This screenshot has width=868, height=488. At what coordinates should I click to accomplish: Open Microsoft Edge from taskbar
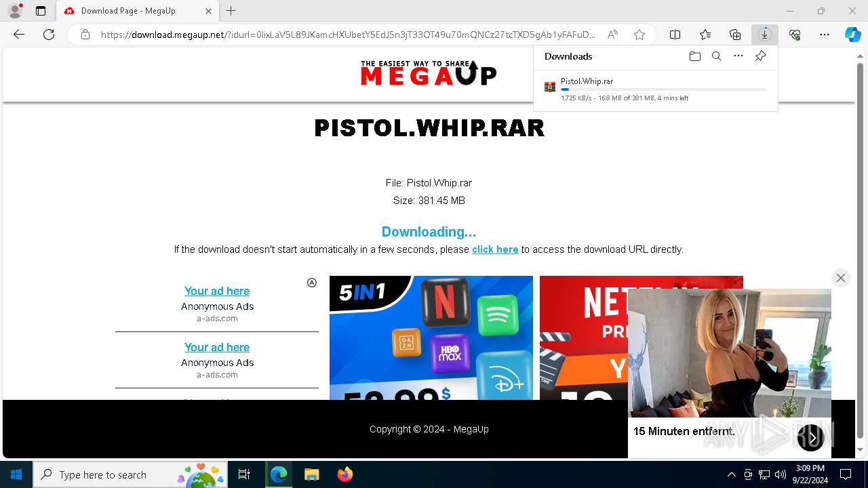pos(279,474)
